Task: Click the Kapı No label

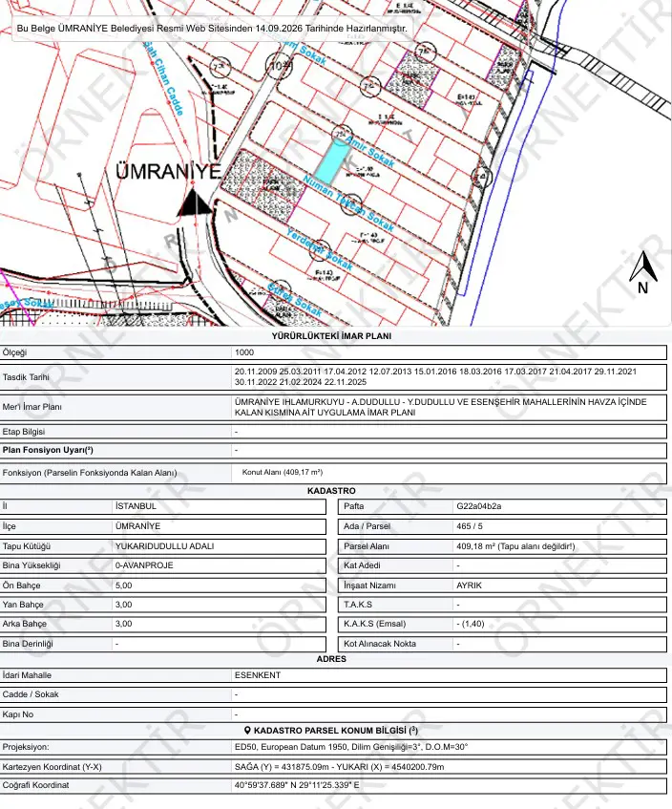Action: tap(17, 714)
